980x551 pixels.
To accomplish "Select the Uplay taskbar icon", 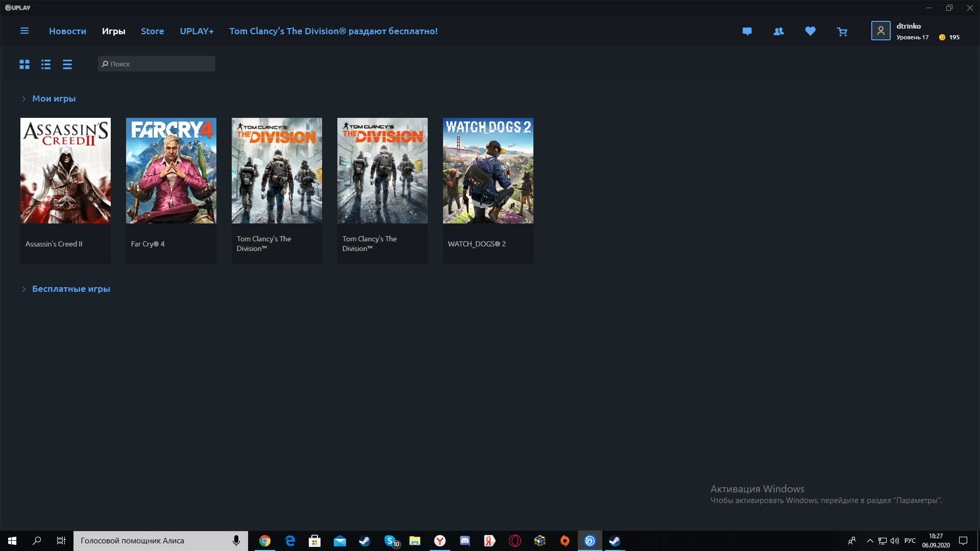I will pyautogui.click(x=590, y=541).
